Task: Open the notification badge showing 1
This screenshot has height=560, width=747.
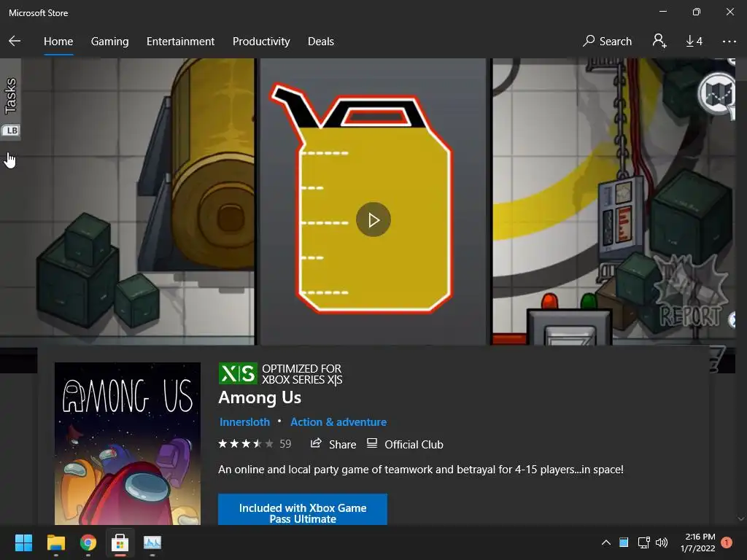Action: 727,542
